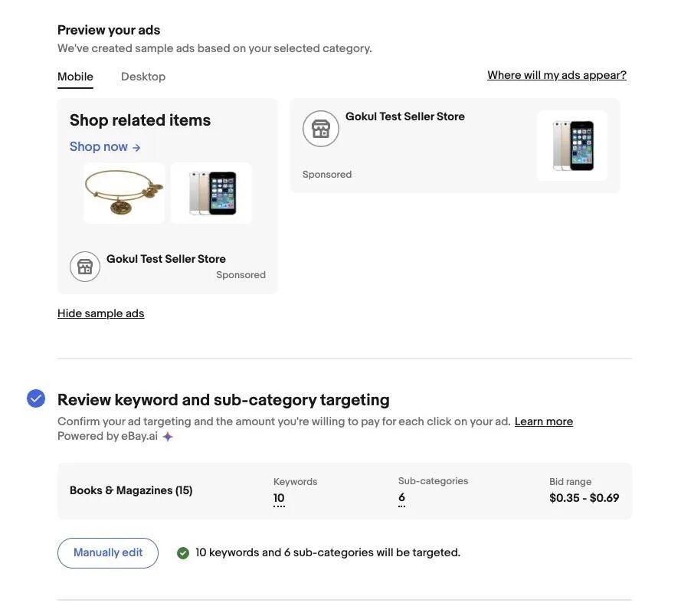This screenshot has height=616, width=694.
Task: Open the Learn more link
Action: coord(544,421)
